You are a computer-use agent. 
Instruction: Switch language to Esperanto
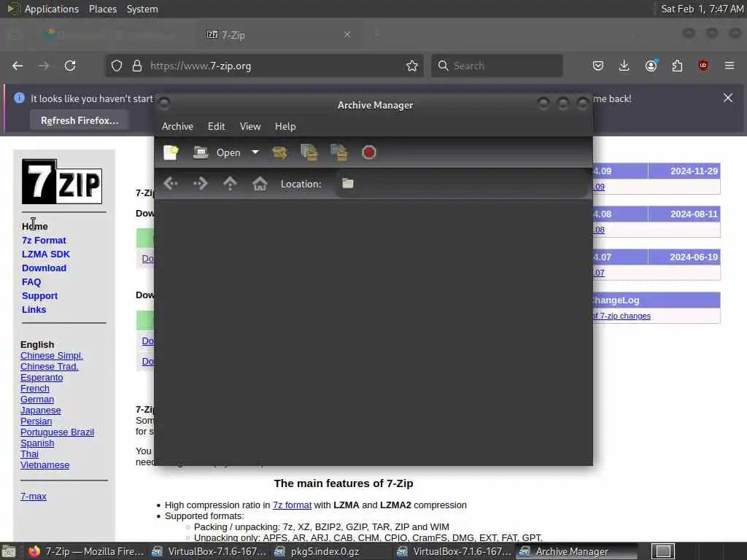(42, 378)
